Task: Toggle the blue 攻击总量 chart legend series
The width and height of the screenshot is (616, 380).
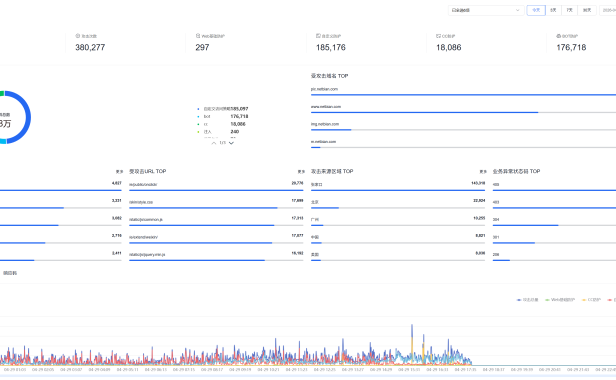Action: coord(527,300)
